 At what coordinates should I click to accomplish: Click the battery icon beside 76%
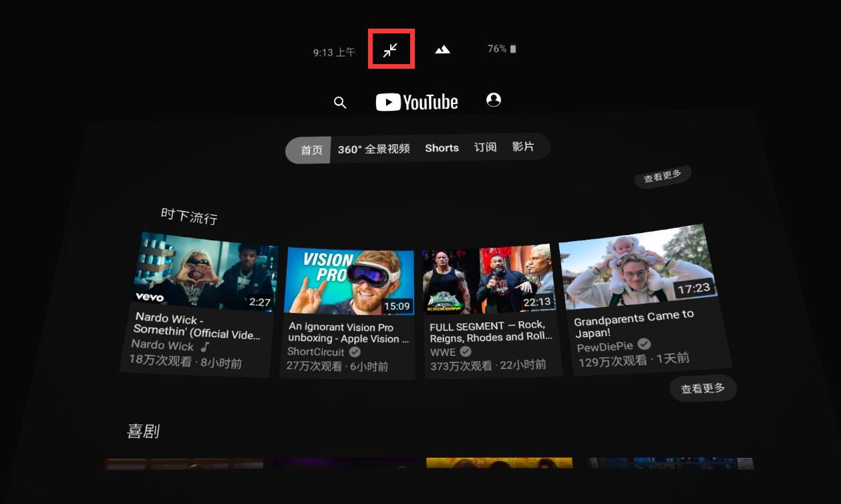point(513,49)
